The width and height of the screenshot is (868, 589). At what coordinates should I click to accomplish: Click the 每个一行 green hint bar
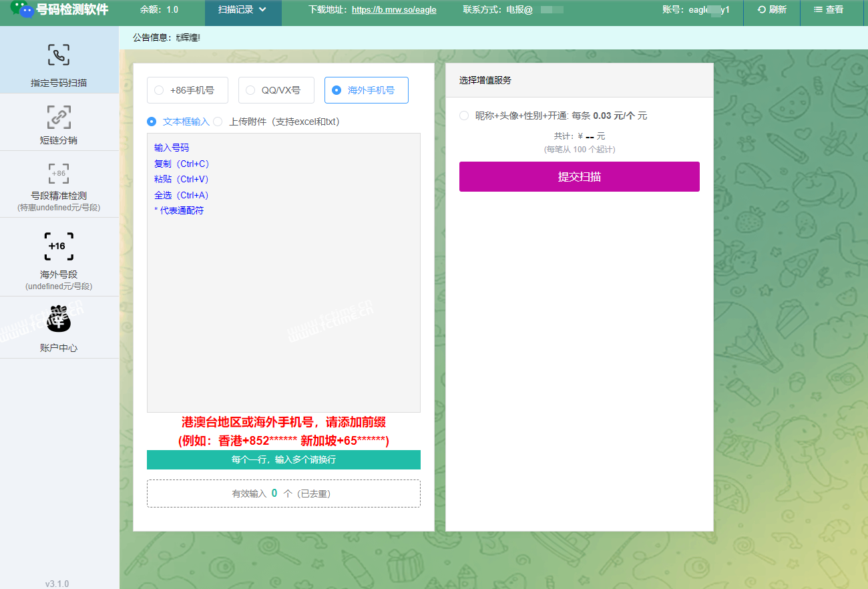[283, 459]
